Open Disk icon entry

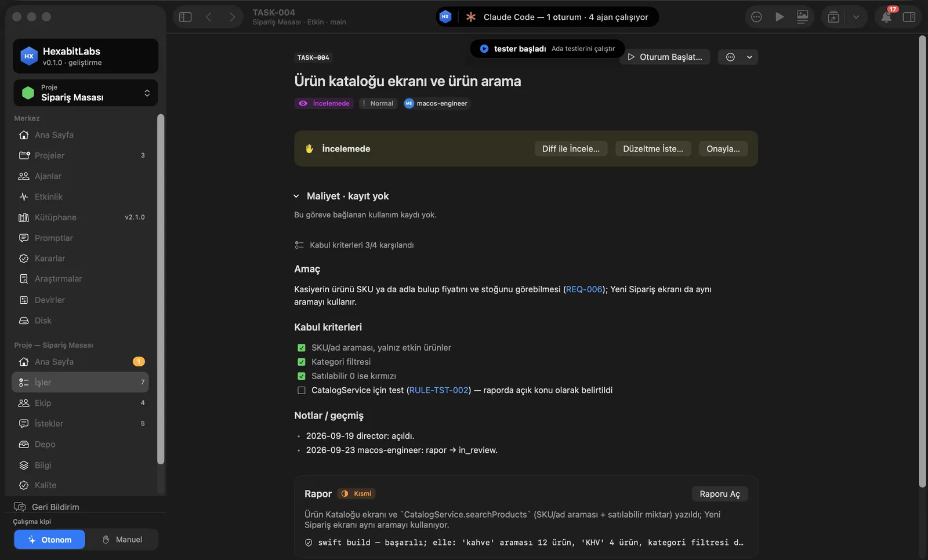point(80,321)
